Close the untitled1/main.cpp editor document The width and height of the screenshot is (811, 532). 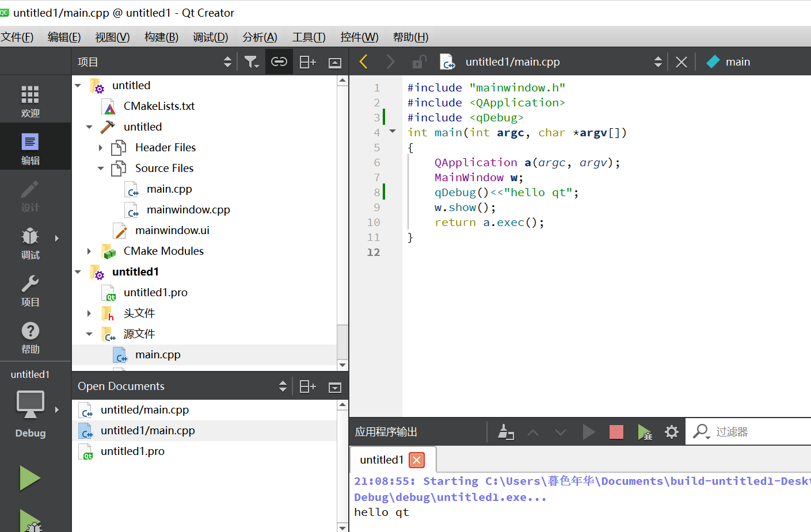[681, 62]
